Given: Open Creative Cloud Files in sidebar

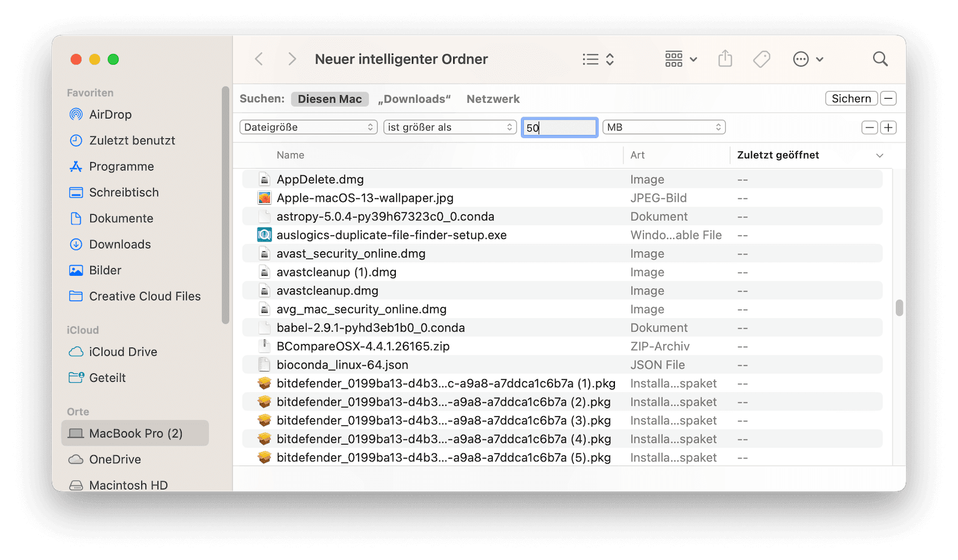Looking at the screenshot, I should coord(144,296).
